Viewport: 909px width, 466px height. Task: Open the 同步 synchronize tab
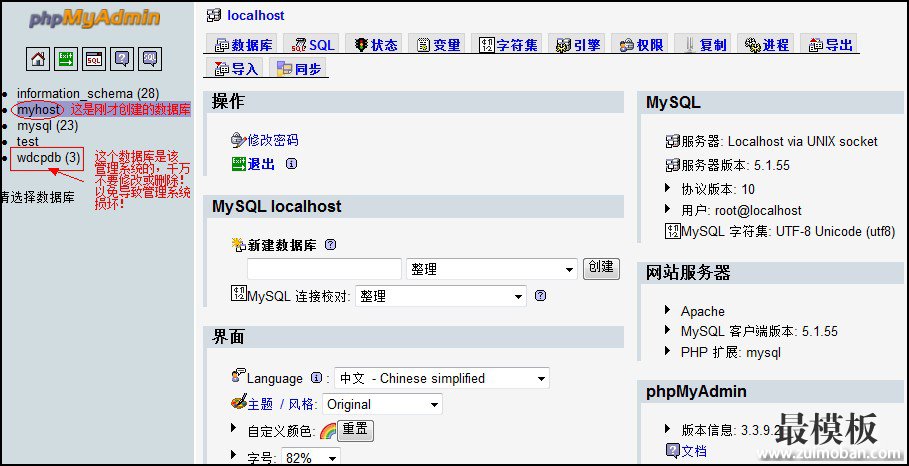[x=299, y=68]
